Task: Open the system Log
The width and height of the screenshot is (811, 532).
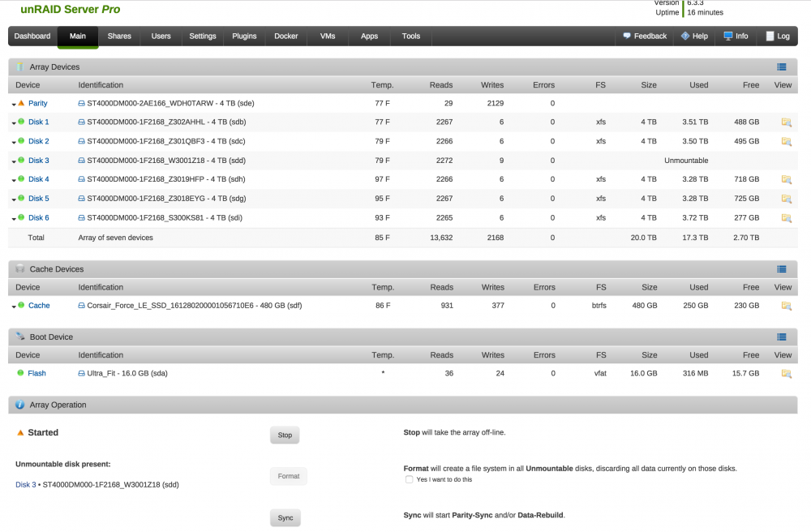Action: (x=778, y=36)
